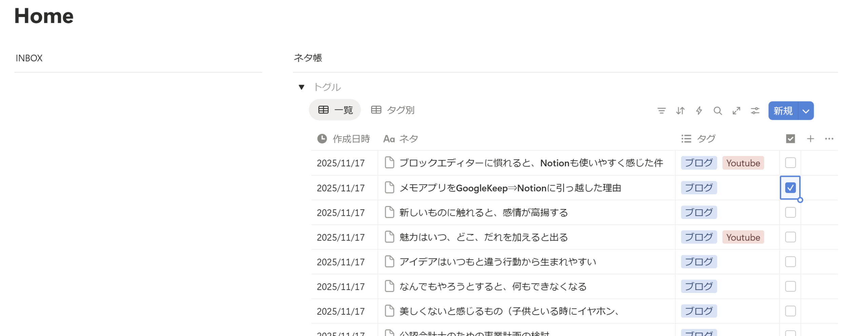Click the search magnifier icon

pos(717,111)
